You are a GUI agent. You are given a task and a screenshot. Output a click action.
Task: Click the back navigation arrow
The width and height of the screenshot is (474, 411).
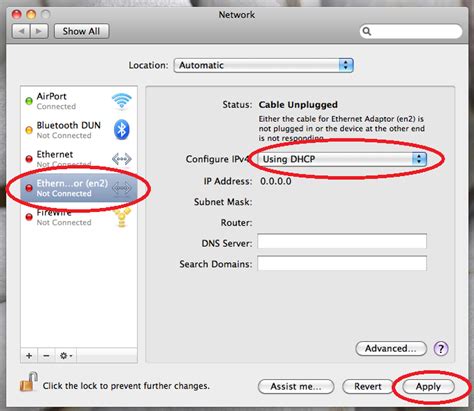click(x=21, y=31)
